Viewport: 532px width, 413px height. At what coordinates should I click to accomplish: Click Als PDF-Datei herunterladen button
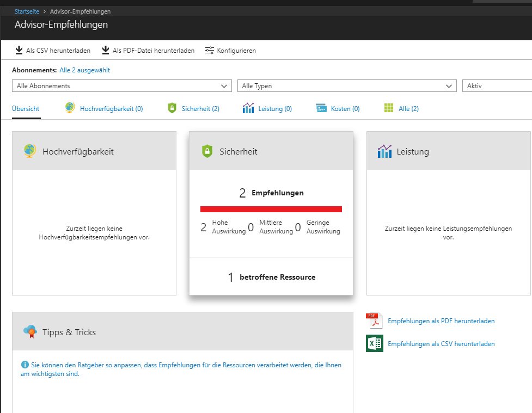148,51
